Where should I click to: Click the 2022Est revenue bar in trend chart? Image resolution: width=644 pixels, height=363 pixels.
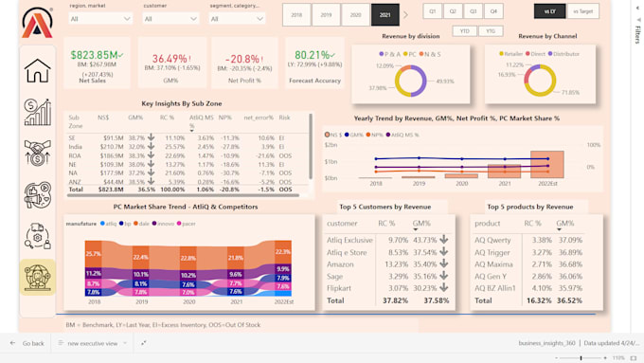(547, 164)
